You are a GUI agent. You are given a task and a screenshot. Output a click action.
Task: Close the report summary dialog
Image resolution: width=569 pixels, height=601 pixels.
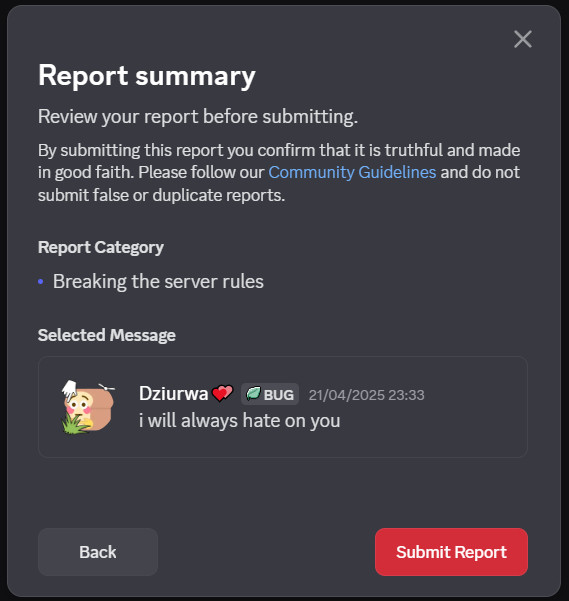[523, 39]
